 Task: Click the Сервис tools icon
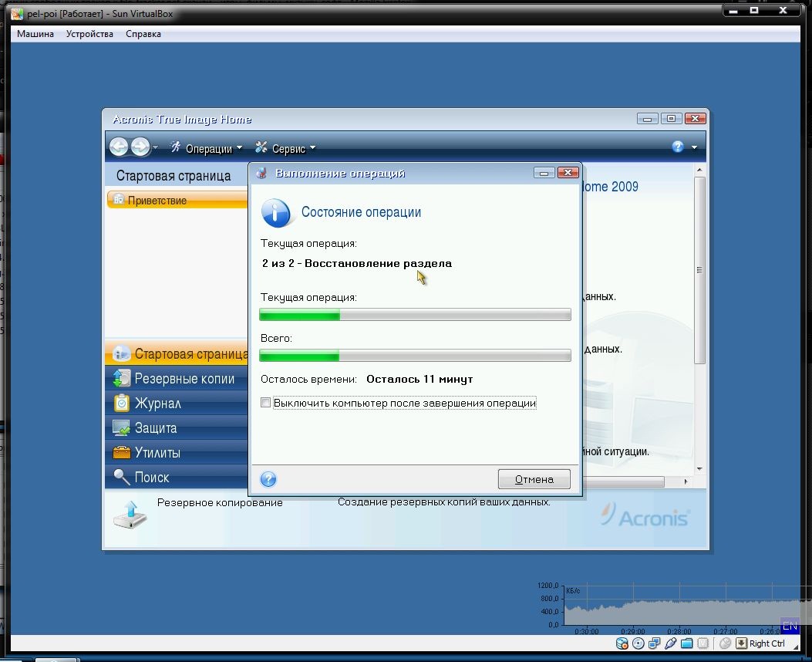261,147
